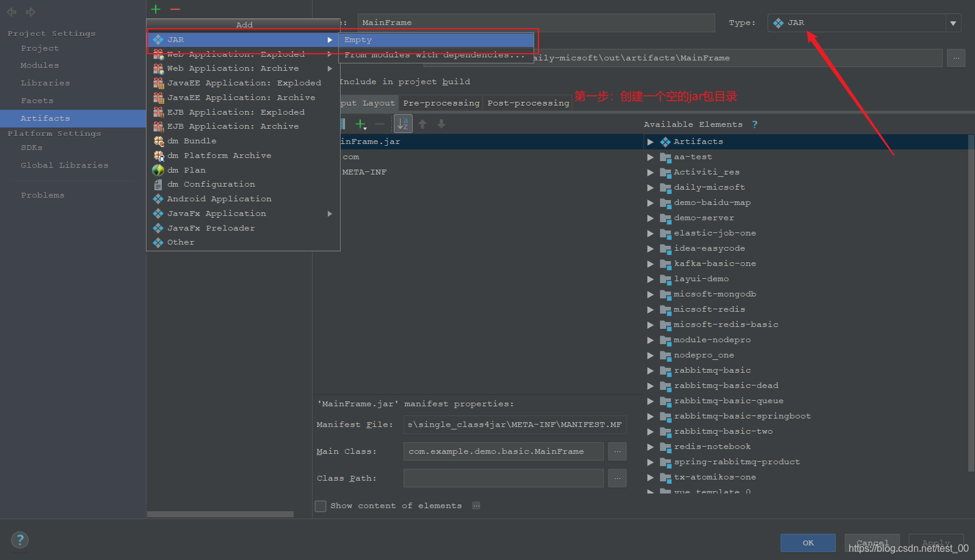Image resolution: width=975 pixels, height=560 pixels.
Task: Select META-INF in output layout
Action: pyautogui.click(x=364, y=172)
